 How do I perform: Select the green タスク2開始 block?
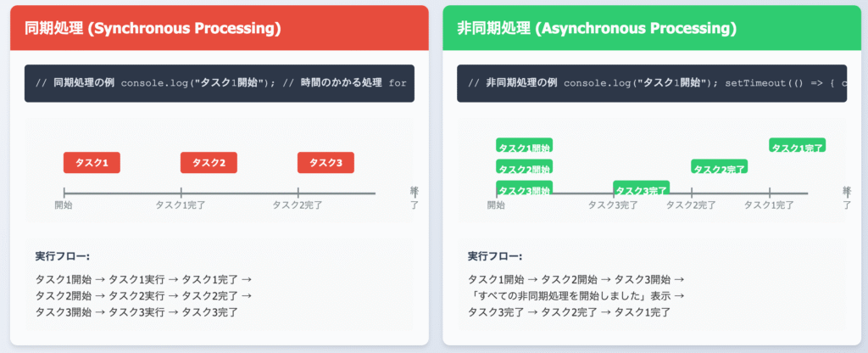(525, 168)
